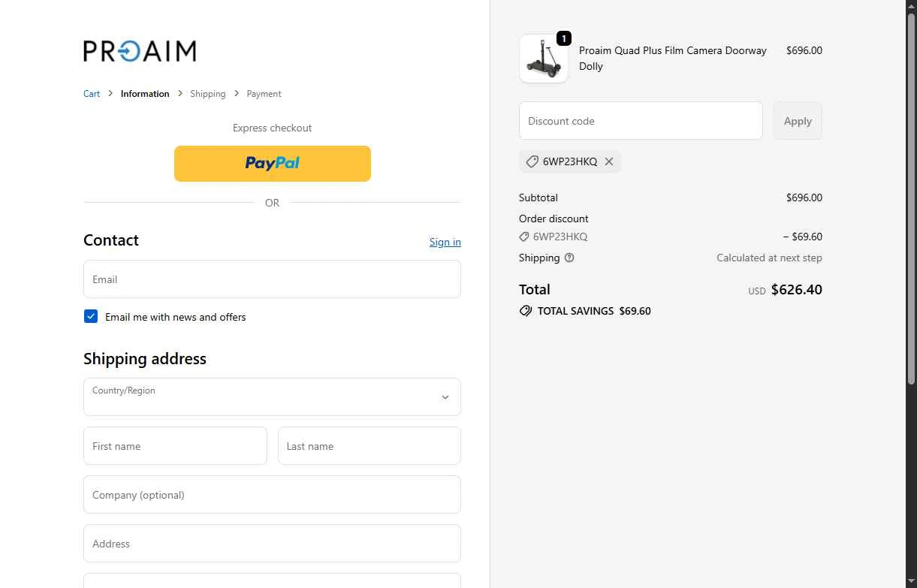Click the Company (optional) field
Screen dimensions: 917x588
272,495
